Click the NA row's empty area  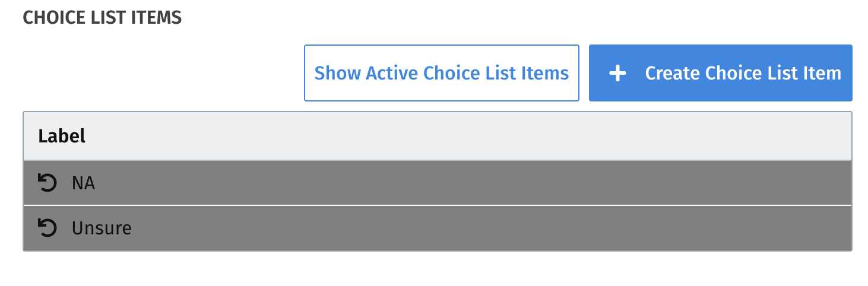475,183
